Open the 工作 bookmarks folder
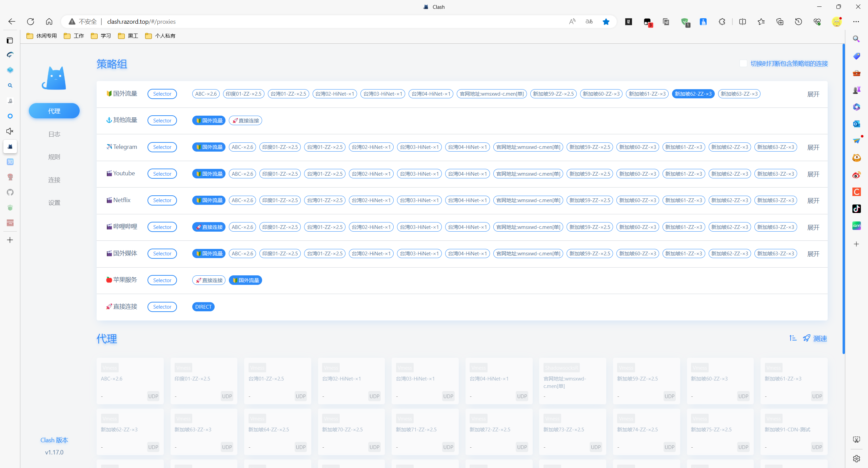Viewport: 868px width, 468px height. tap(74, 36)
